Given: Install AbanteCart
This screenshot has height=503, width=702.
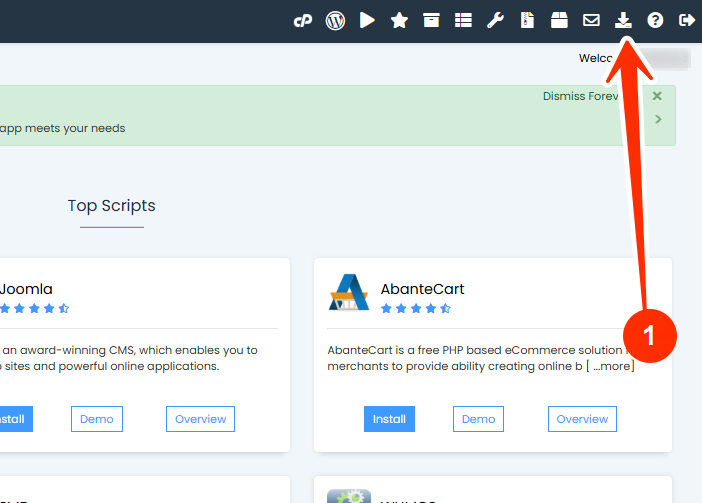Looking at the screenshot, I should pos(389,419).
